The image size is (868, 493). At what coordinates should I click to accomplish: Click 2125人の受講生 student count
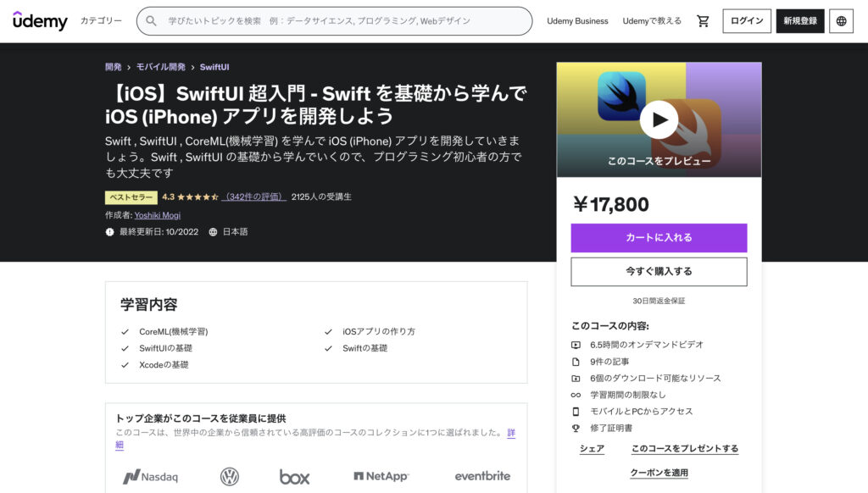tap(321, 197)
